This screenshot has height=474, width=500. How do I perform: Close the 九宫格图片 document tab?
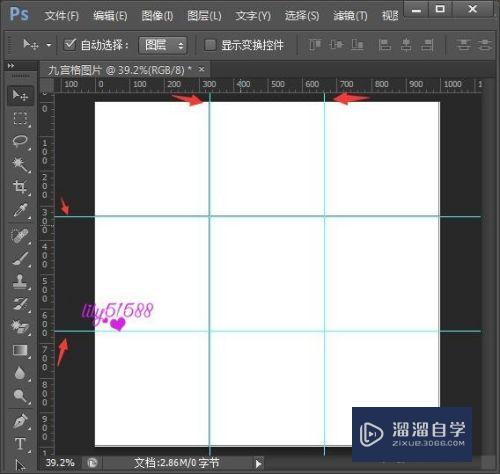[201, 69]
